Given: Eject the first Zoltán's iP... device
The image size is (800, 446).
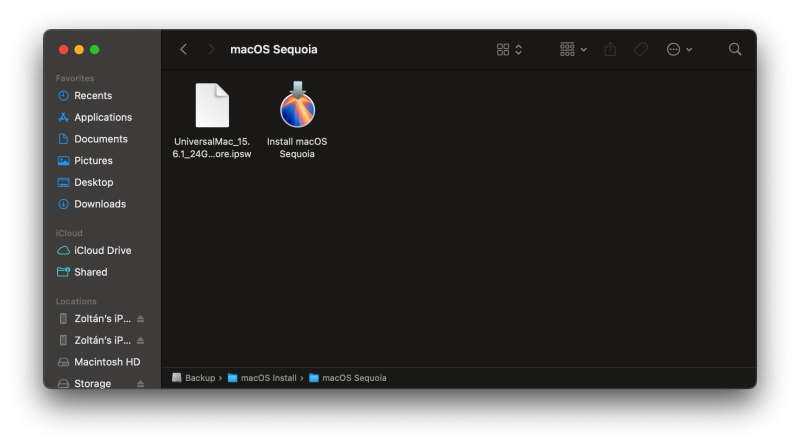Looking at the screenshot, I should [141, 318].
